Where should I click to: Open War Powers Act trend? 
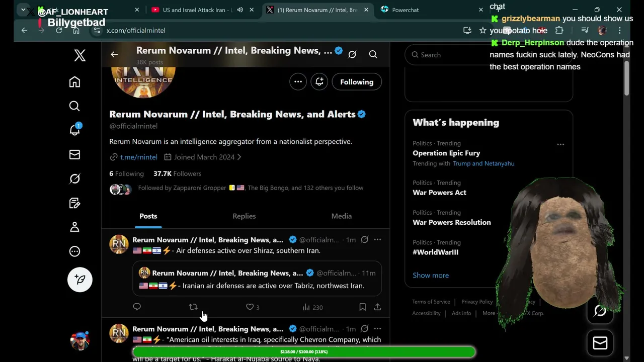439,193
